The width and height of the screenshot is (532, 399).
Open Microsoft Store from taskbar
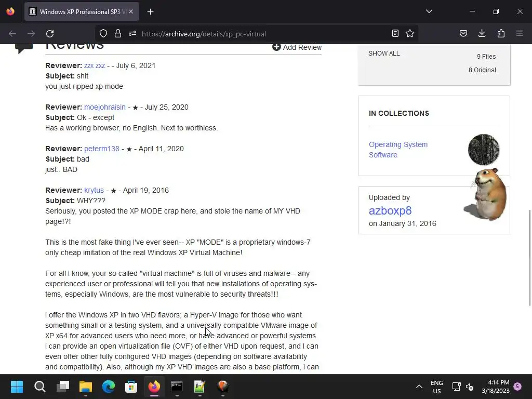tap(131, 387)
